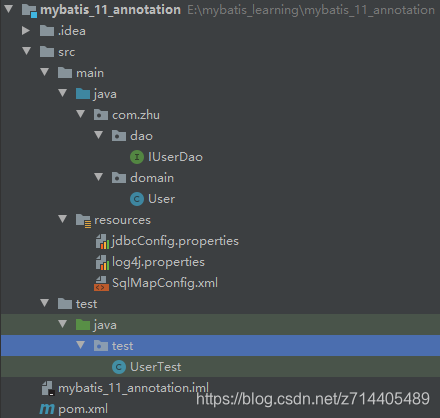Click the Maven m icon for pom.xml
This screenshot has height=418, width=440.
[47, 409]
